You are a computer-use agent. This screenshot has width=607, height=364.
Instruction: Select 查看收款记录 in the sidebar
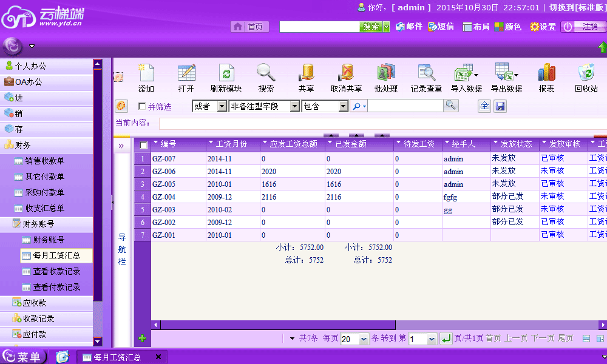[57, 272]
